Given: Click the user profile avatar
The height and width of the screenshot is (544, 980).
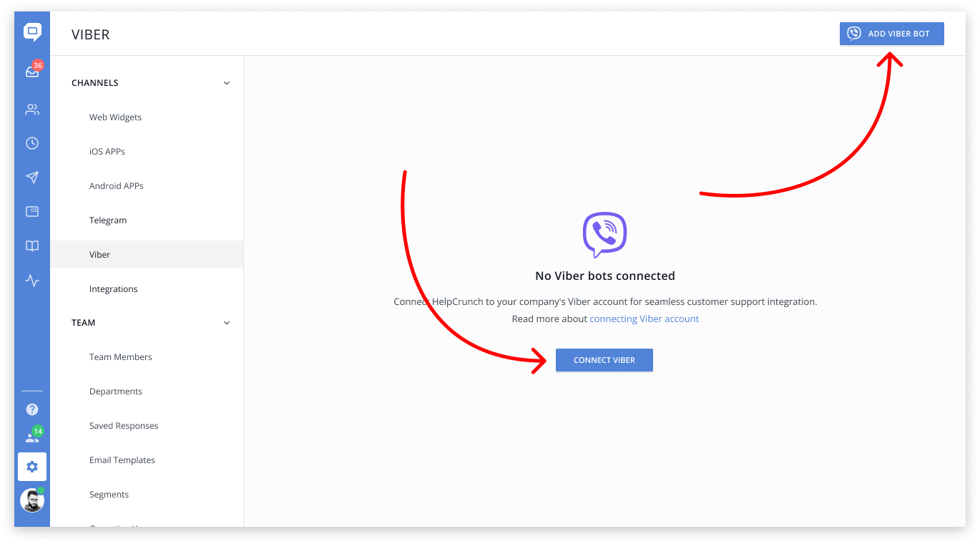Looking at the screenshot, I should coord(32,500).
